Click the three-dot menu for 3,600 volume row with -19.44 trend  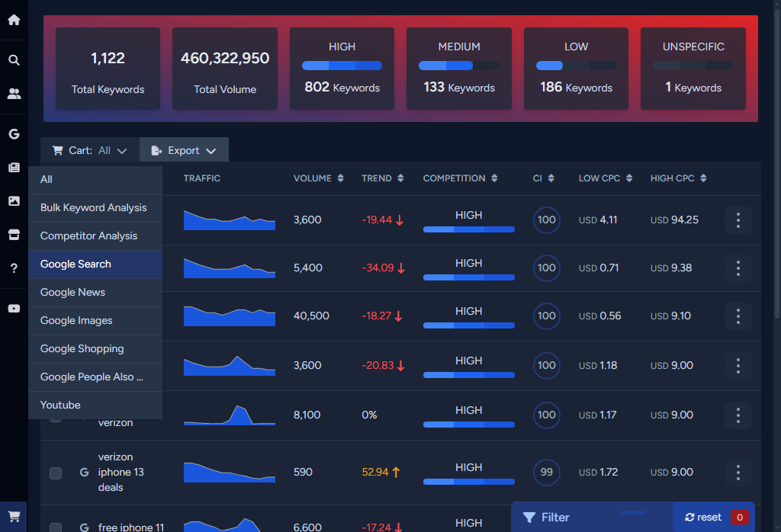coord(738,220)
